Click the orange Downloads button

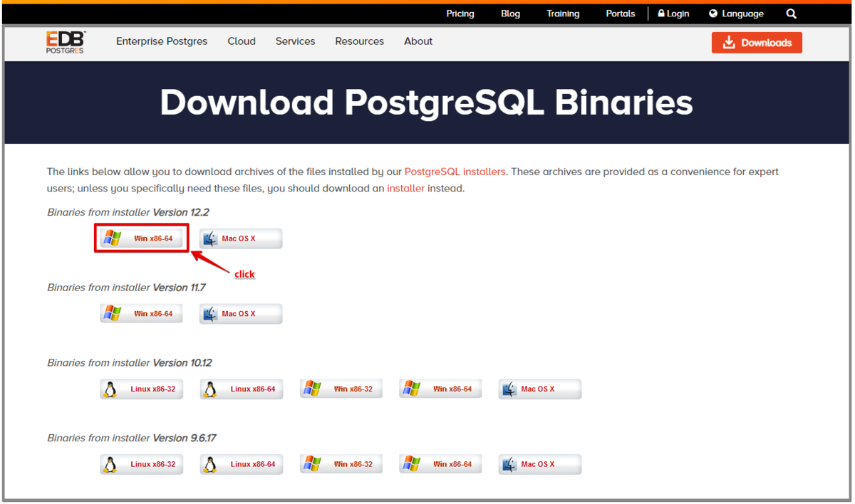click(757, 43)
